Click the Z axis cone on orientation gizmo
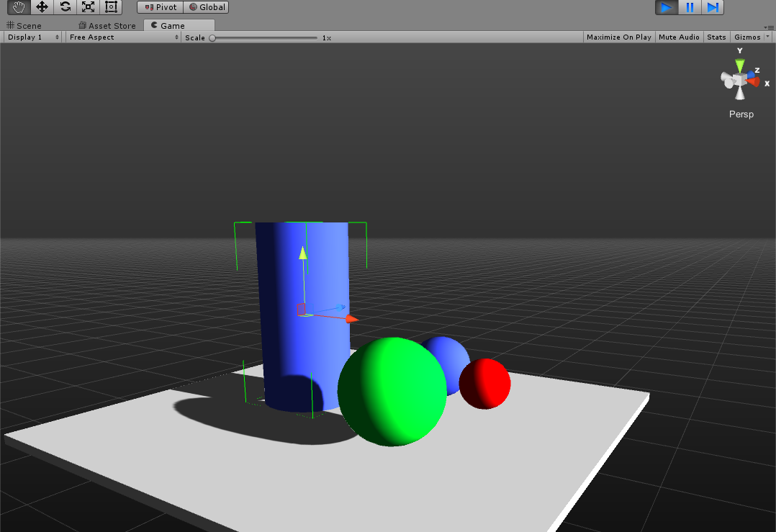The width and height of the screenshot is (776, 532). tap(752, 75)
